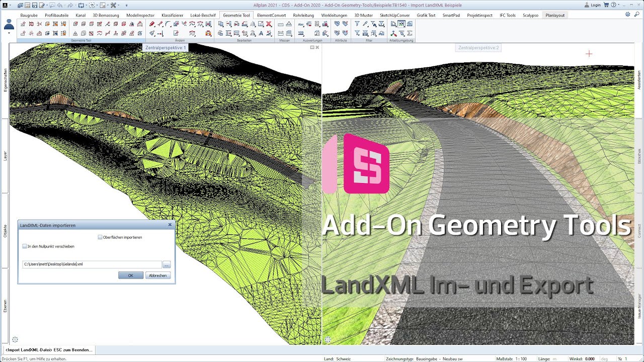
Task: Click the Undo arrow in quick access toolbar
Action: click(x=59, y=5)
